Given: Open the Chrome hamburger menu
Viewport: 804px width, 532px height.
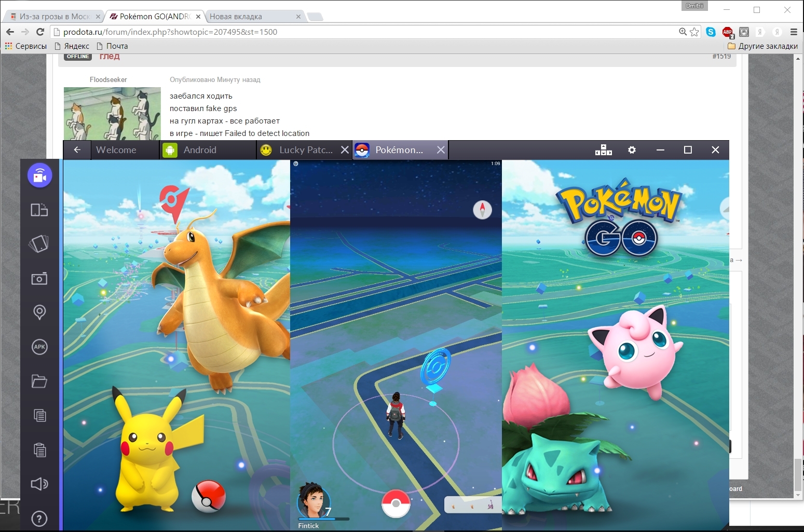Looking at the screenshot, I should pos(794,32).
